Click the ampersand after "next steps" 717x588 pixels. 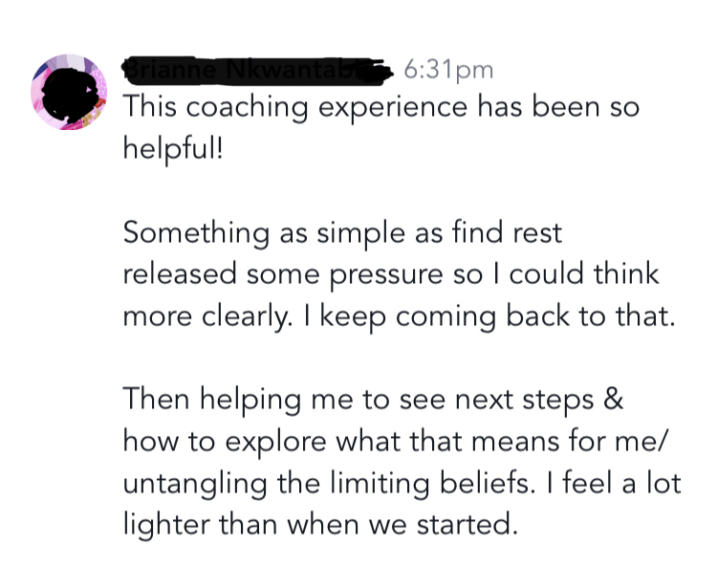pos(614,400)
